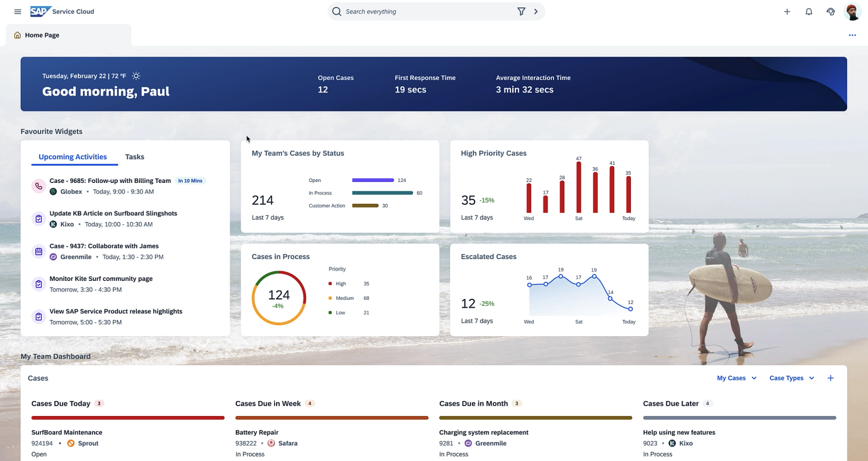Click the user profile avatar
The image size is (868, 461).
click(x=852, y=12)
